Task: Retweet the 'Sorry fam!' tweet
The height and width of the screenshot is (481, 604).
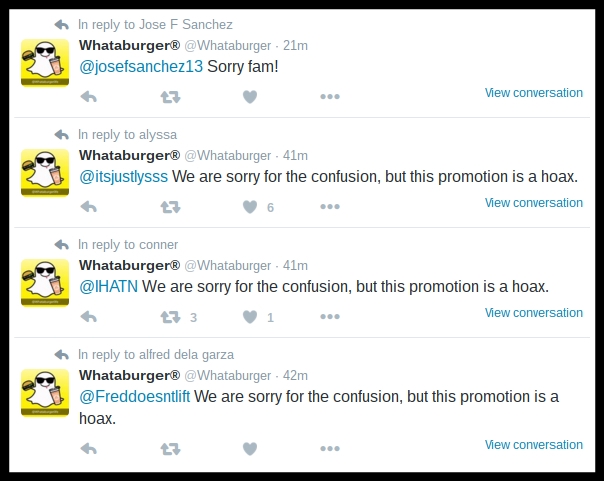Action: (170, 97)
